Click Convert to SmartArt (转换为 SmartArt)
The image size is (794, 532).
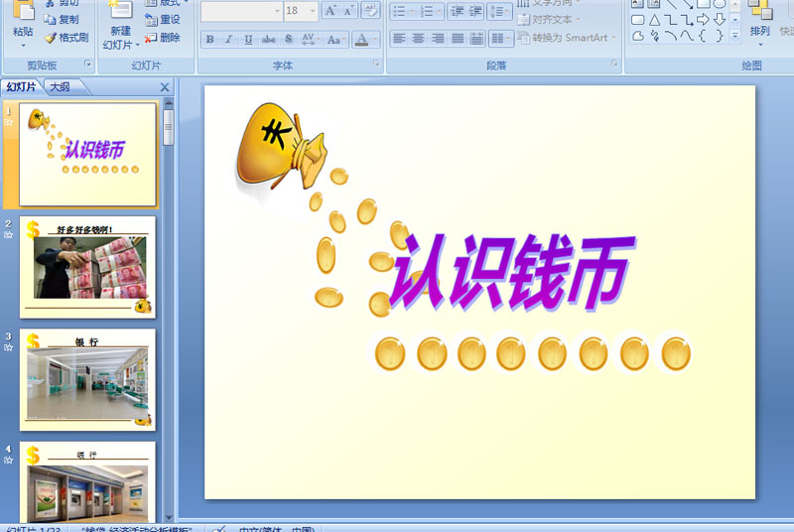(566, 38)
